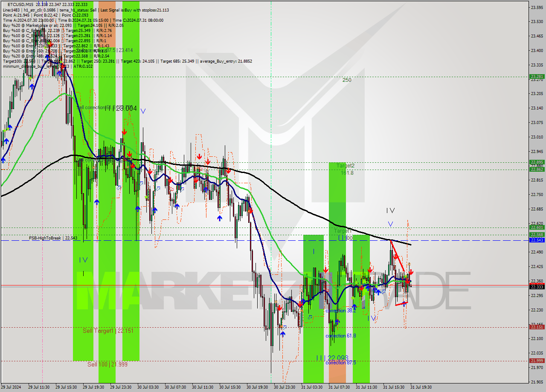Click the '29 Jul 23:30' time label

(x=121, y=387)
